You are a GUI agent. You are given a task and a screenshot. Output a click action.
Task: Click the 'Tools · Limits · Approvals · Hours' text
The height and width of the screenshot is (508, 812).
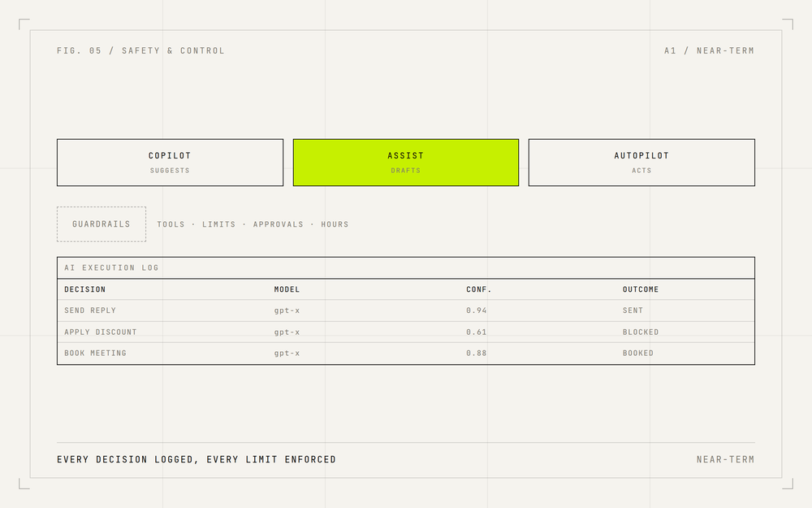[x=253, y=224]
